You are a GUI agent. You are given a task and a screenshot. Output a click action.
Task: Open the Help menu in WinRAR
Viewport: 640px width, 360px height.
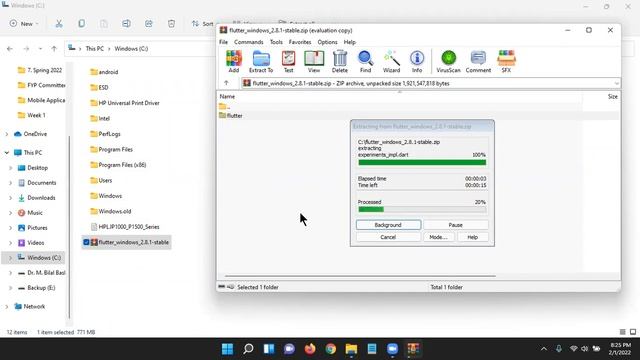coord(349,42)
